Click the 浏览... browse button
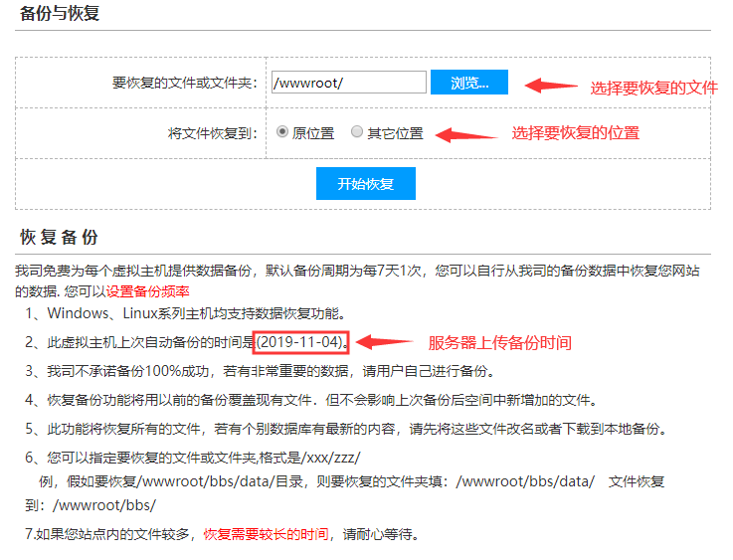Viewport: 733px width, 560px height. tap(468, 83)
